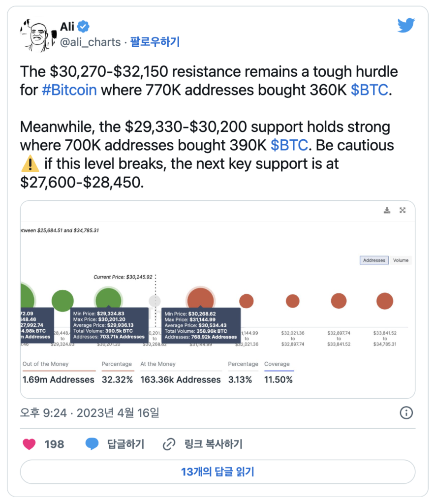This screenshot has height=504, width=434.
Task: Open the #Bitcoin hashtag link
Action: [69, 90]
